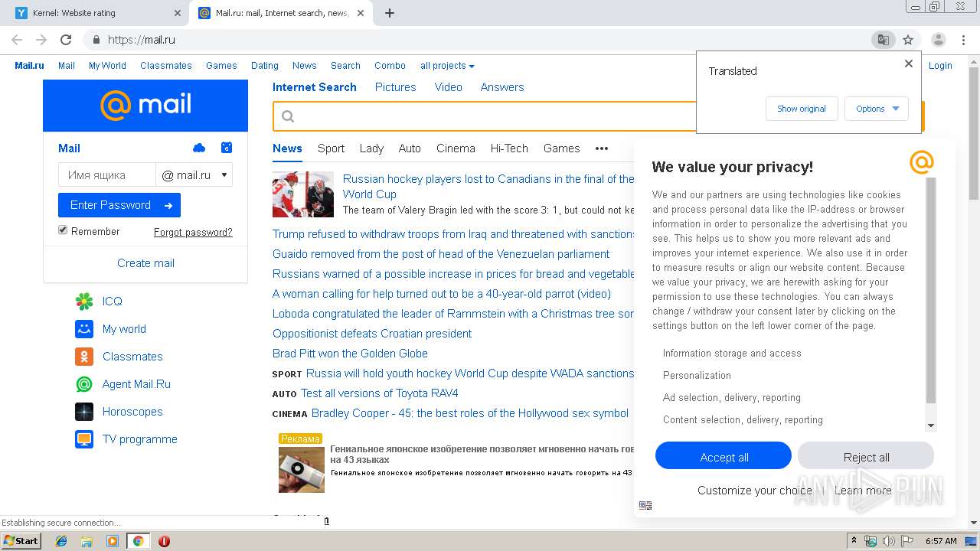Open translate Options dropdown
Viewport: 980px width, 551px height.
pos(877,109)
